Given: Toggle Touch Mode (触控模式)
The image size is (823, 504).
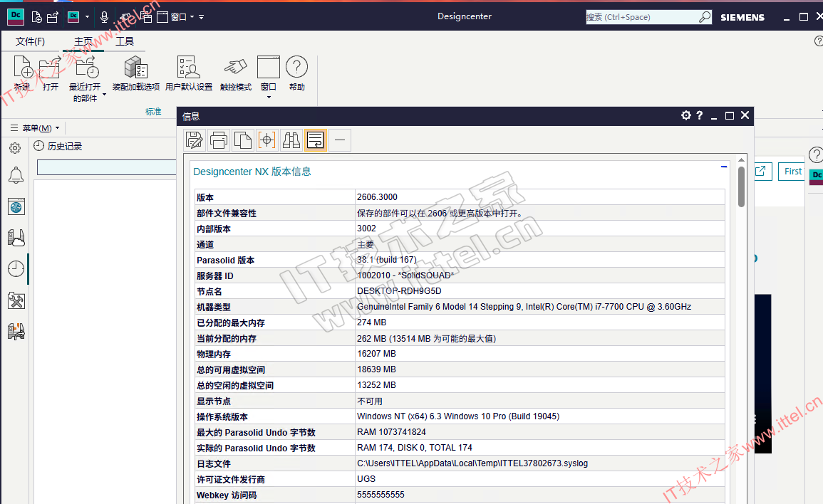Looking at the screenshot, I should 236,73.
